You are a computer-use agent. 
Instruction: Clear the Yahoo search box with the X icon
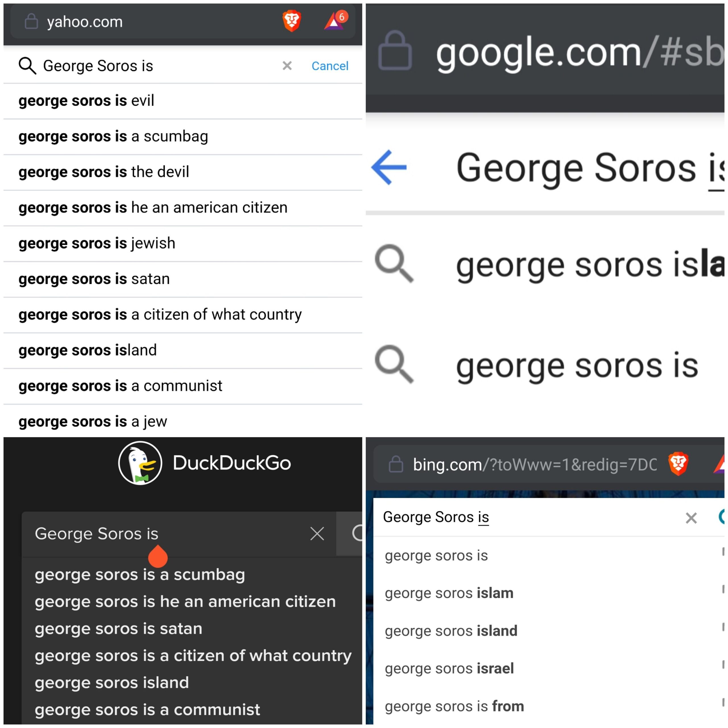click(x=287, y=66)
